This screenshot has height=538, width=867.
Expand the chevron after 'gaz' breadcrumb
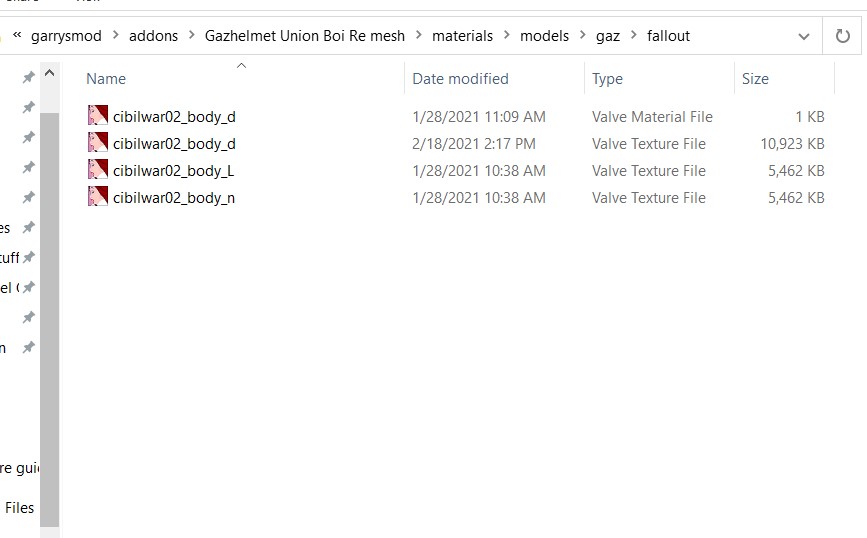633,36
